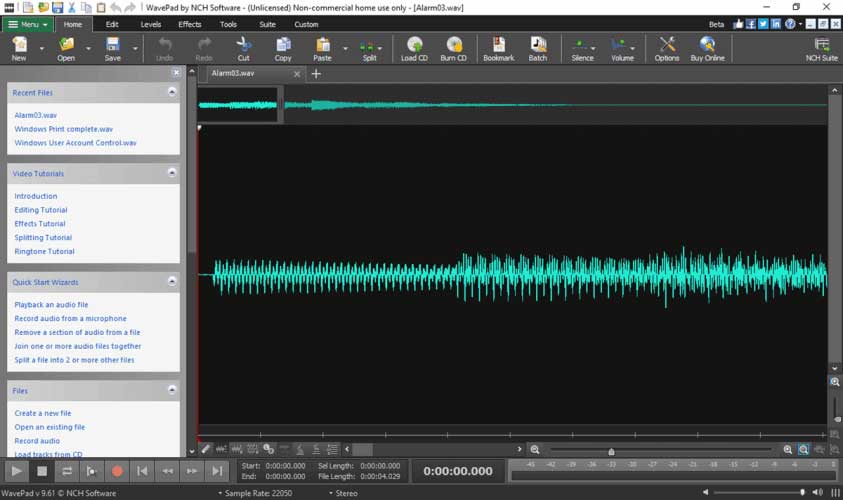Add a new file tab with plus button

point(316,74)
